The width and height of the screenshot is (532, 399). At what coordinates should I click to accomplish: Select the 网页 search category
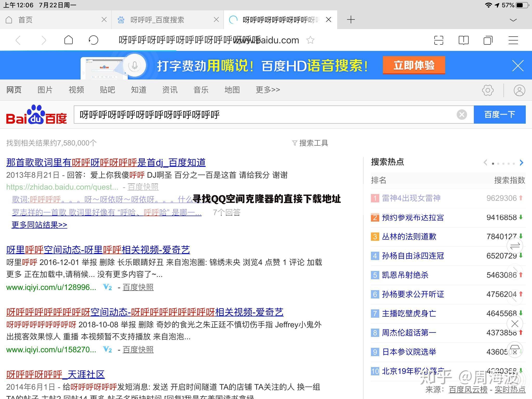coord(14,90)
